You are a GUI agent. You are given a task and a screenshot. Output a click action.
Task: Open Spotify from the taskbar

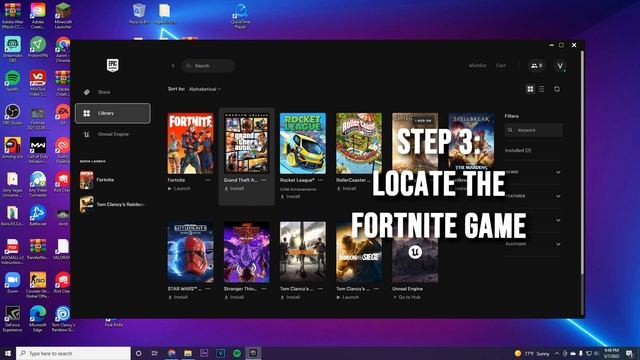237,353
